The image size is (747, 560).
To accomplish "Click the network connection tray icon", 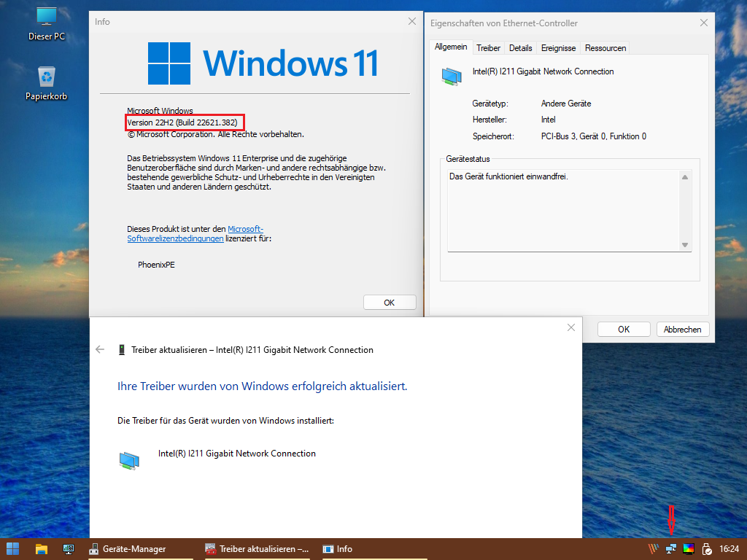I will [x=670, y=548].
